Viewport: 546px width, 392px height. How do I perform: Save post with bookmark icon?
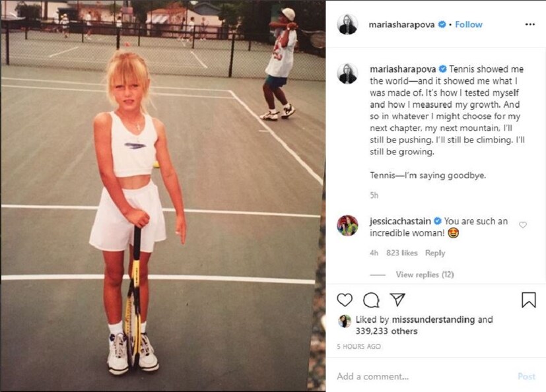tap(528, 300)
